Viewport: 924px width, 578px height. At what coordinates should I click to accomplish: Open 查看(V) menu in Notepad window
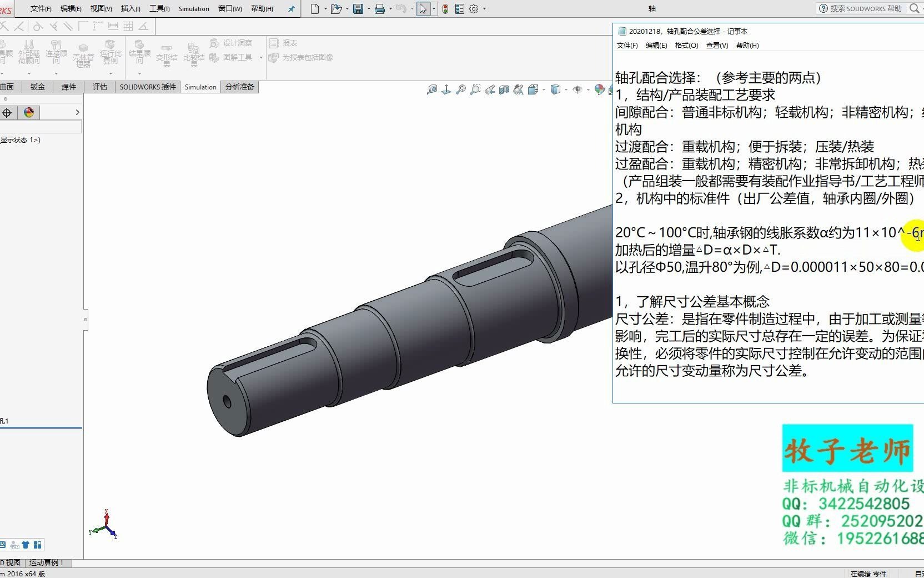[x=717, y=46]
